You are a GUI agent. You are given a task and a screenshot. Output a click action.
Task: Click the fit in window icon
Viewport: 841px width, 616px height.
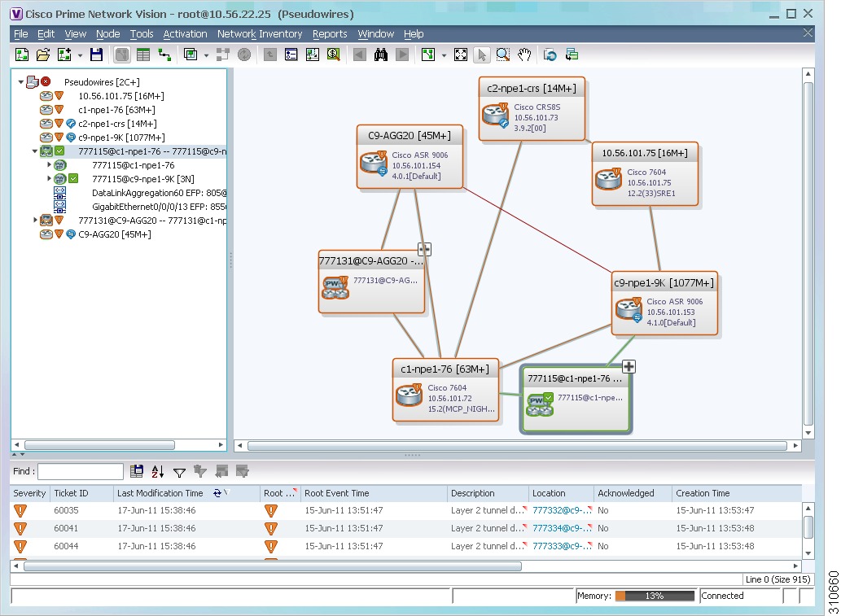coord(461,55)
